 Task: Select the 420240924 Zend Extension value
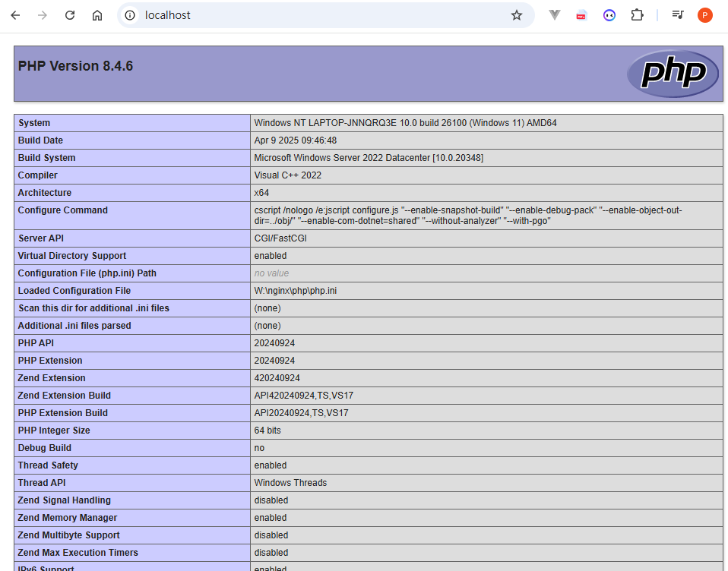(277, 378)
